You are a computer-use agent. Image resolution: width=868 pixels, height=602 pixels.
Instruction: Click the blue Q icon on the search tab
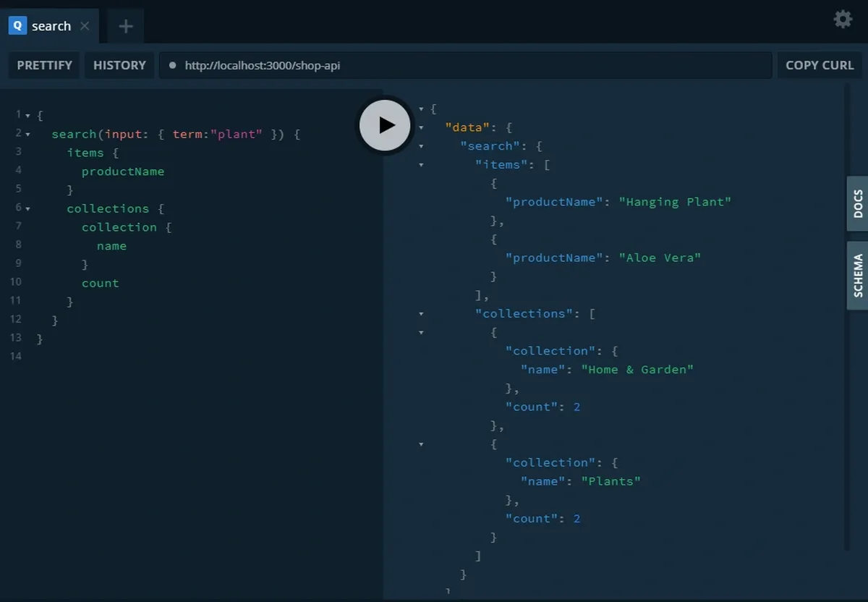point(17,26)
